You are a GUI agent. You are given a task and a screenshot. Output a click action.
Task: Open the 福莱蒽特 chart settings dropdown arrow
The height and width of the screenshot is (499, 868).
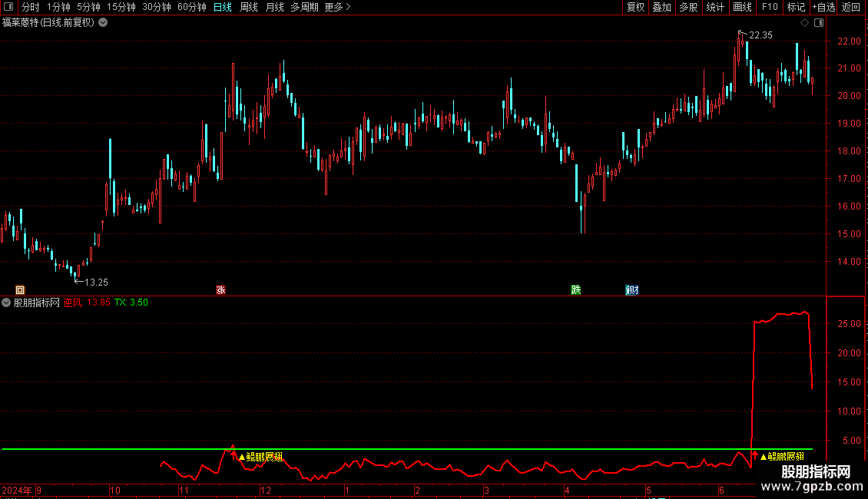pyautogui.click(x=103, y=23)
